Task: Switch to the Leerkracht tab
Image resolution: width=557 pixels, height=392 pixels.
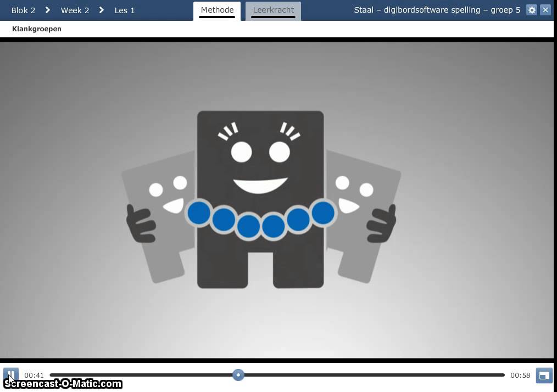Action: pos(273,10)
